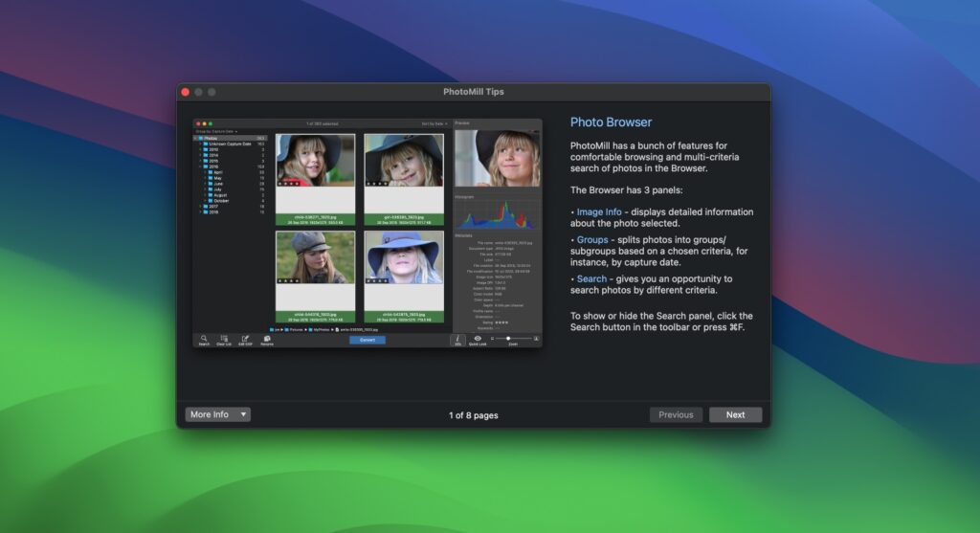Click the Quick Look eye icon in tip screenshot
Viewport: 980px width, 533px height.
click(x=478, y=340)
